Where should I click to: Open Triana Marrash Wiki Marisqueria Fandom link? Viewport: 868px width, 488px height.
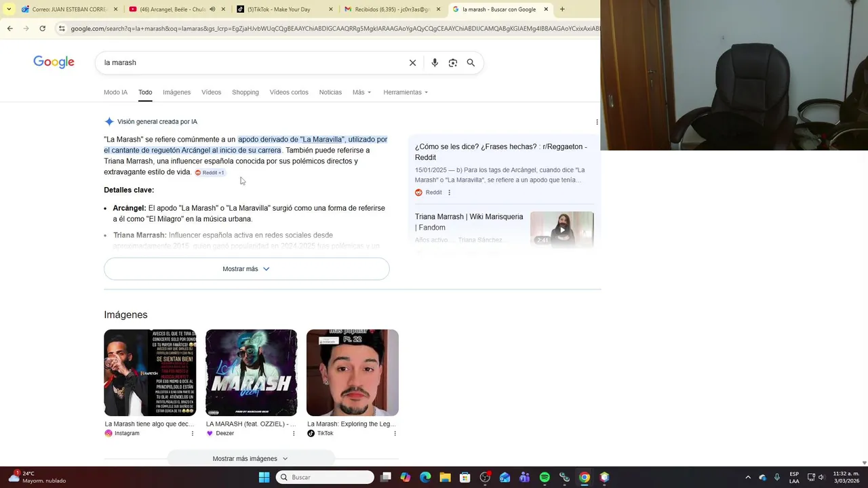pos(469,222)
